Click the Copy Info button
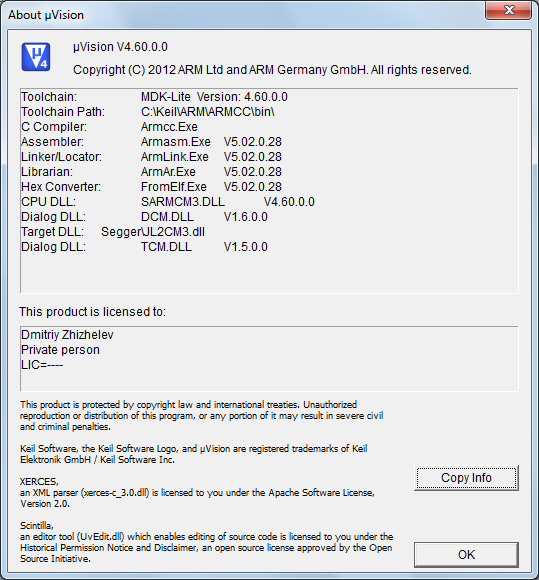Image resolution: width=539 pixels, height=580 pixels. [x=466, y=478]
